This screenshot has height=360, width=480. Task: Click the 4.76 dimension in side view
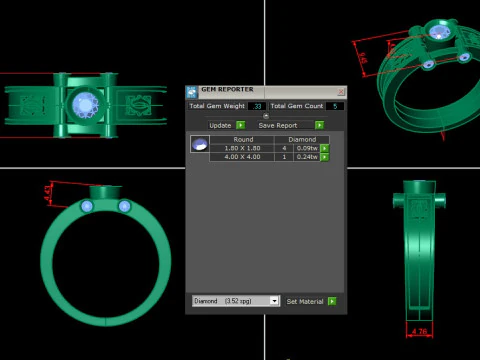419,331
